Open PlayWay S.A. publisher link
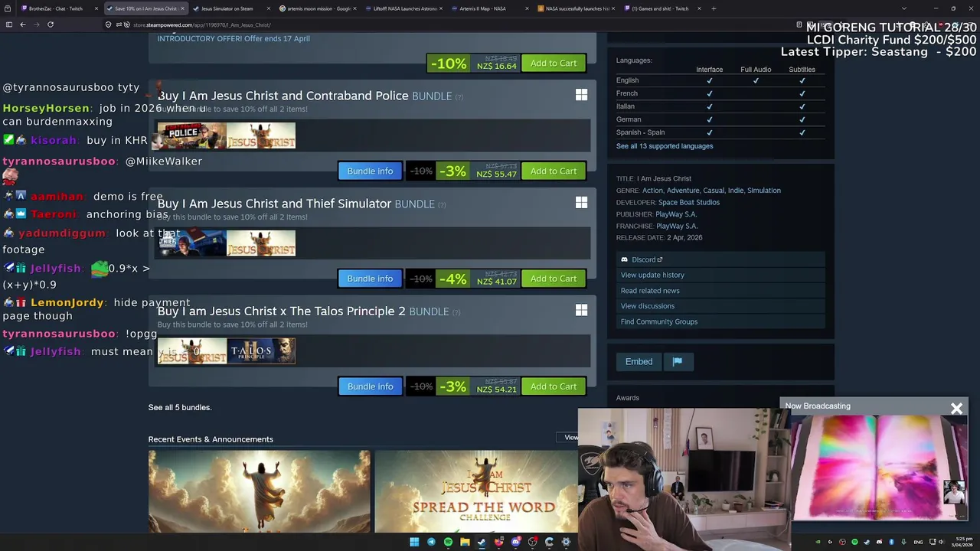 676,214
